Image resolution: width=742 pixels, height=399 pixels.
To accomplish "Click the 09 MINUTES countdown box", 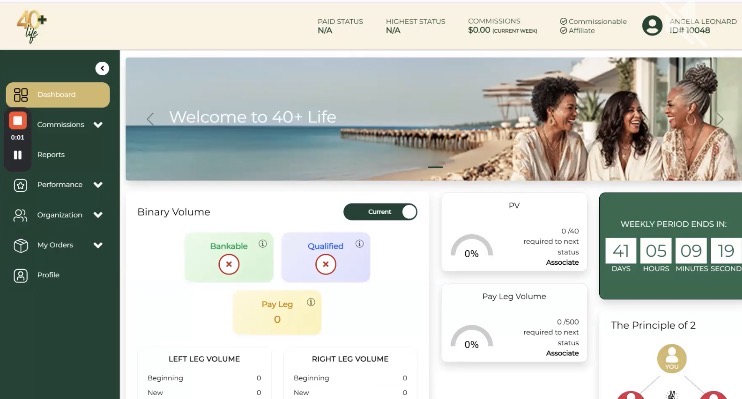I will tap(691, 250).
